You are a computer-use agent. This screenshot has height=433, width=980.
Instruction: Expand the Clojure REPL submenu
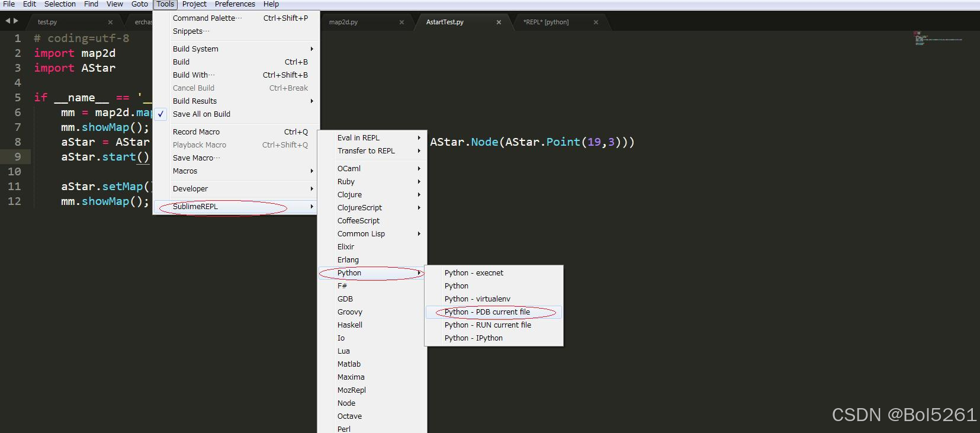point(372,195)
